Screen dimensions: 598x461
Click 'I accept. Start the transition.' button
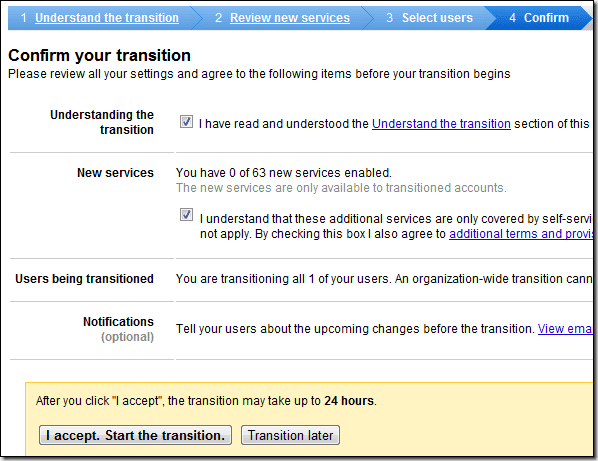coord(135,435)
